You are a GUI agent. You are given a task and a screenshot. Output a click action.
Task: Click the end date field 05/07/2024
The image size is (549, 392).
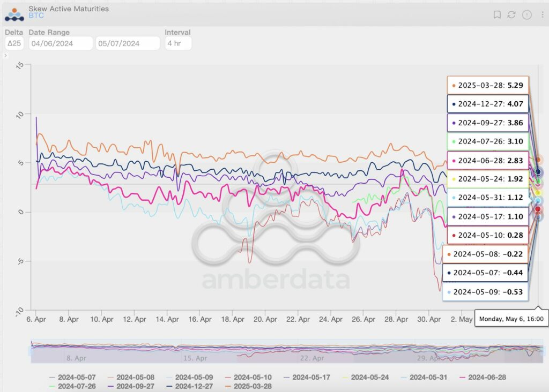[128, 43]
